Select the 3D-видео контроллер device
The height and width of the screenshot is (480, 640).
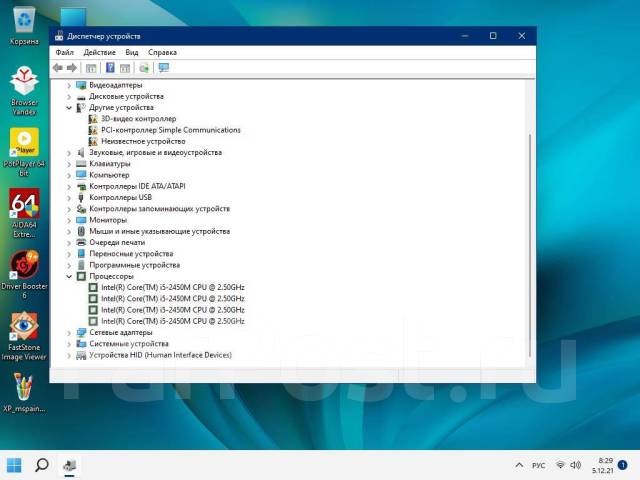point(139,119)
